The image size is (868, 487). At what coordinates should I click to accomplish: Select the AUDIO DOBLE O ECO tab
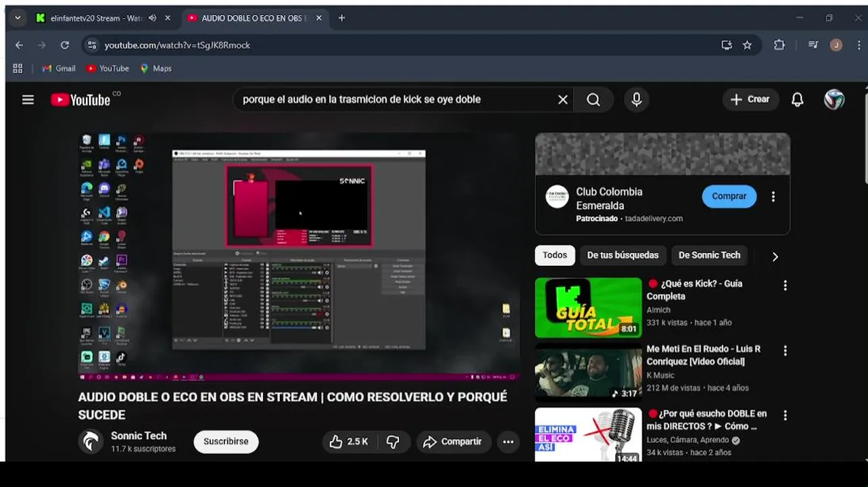253,18
